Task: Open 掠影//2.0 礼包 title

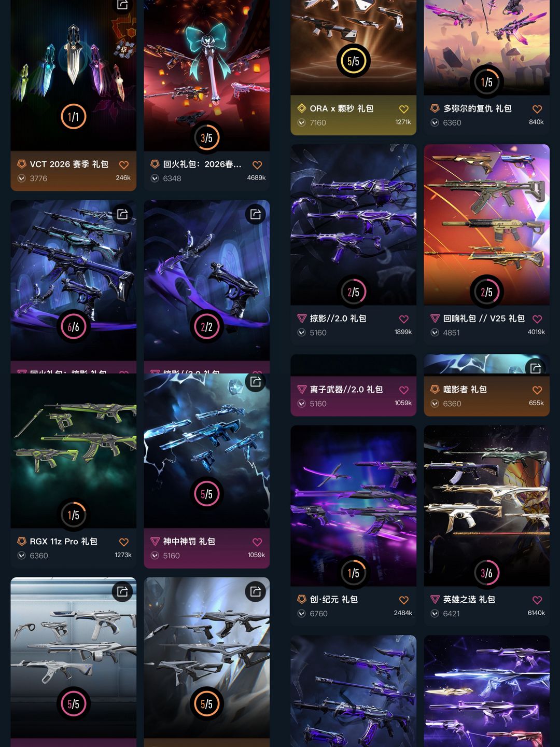Action: click(x=338, y=319)
